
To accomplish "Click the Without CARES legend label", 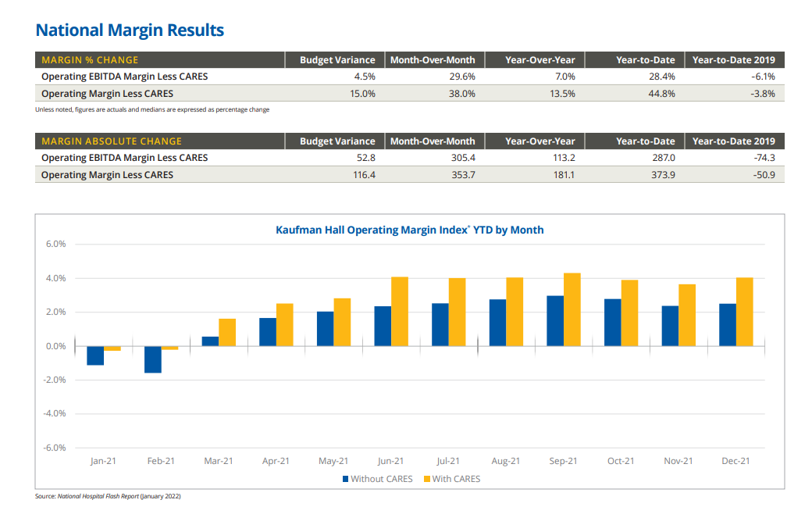I will pyautogui.click(x=382, y=479).
